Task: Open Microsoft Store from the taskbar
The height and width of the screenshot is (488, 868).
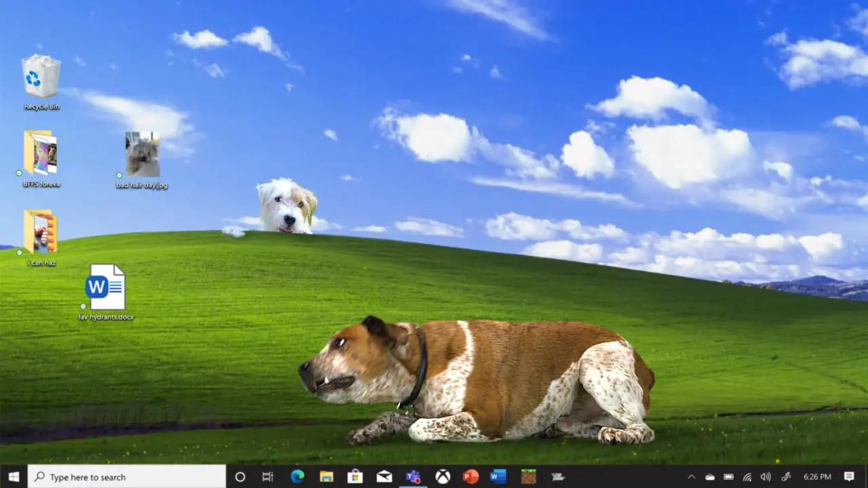Action: (x=355, y=476)
